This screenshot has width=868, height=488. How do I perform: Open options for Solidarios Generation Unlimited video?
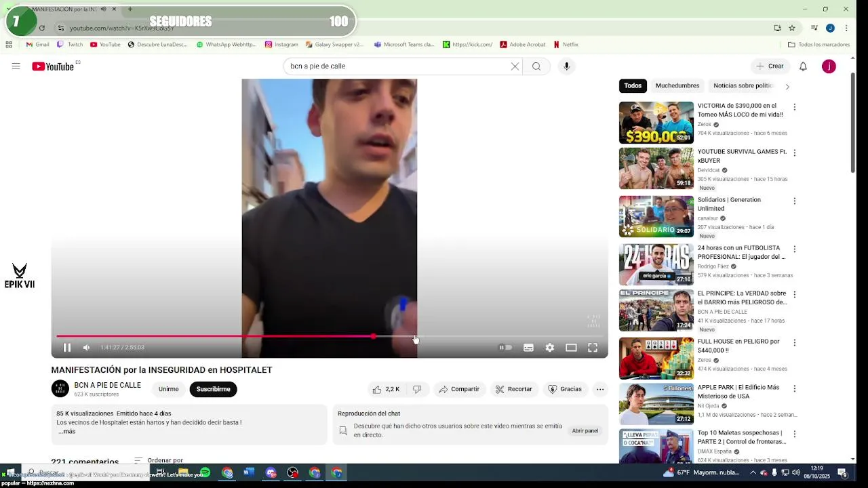(795, 201)
